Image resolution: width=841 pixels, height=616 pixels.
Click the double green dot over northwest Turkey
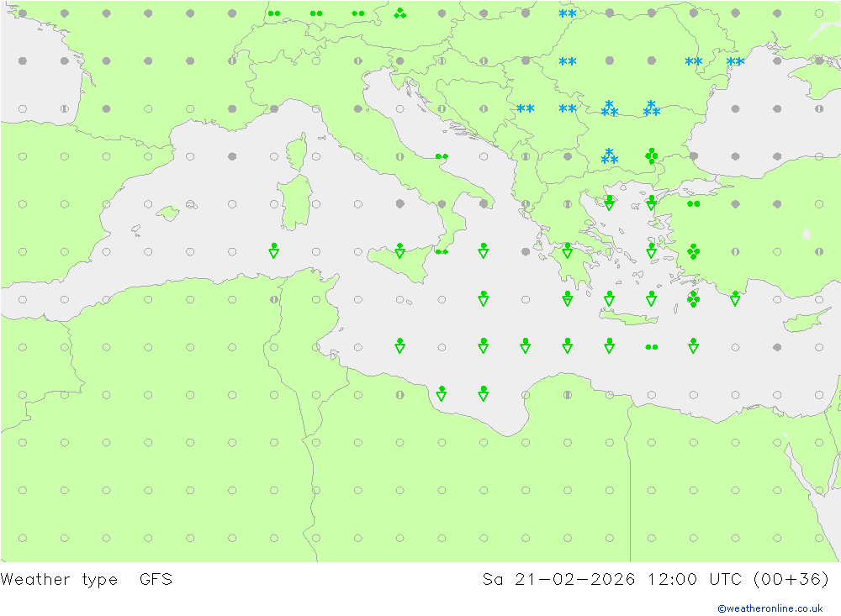click(693, 203)
